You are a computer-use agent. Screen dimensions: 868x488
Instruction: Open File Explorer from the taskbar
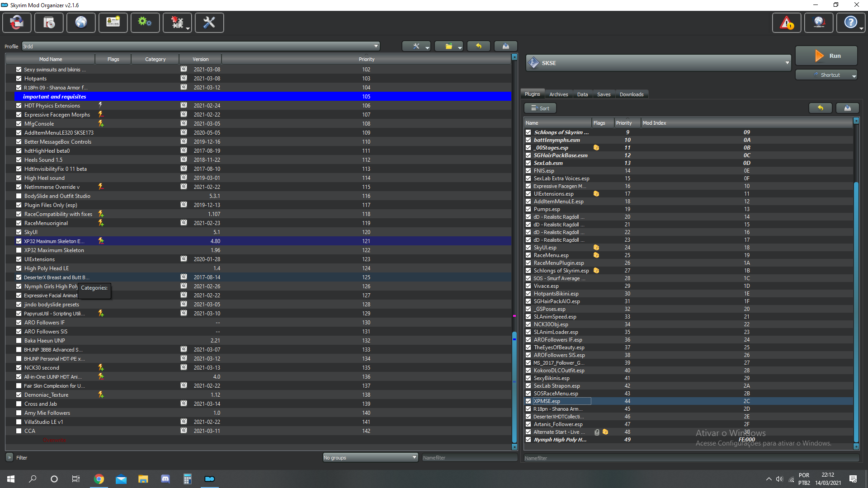143,479
